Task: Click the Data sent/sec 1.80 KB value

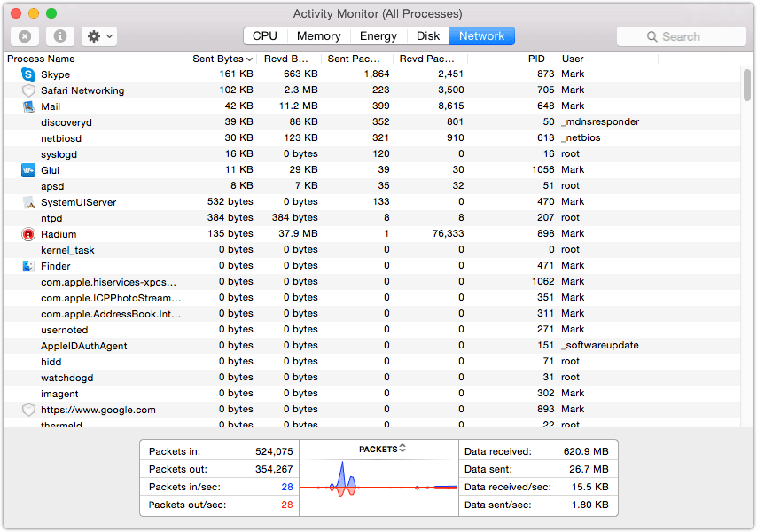Action: coord(590,505)
